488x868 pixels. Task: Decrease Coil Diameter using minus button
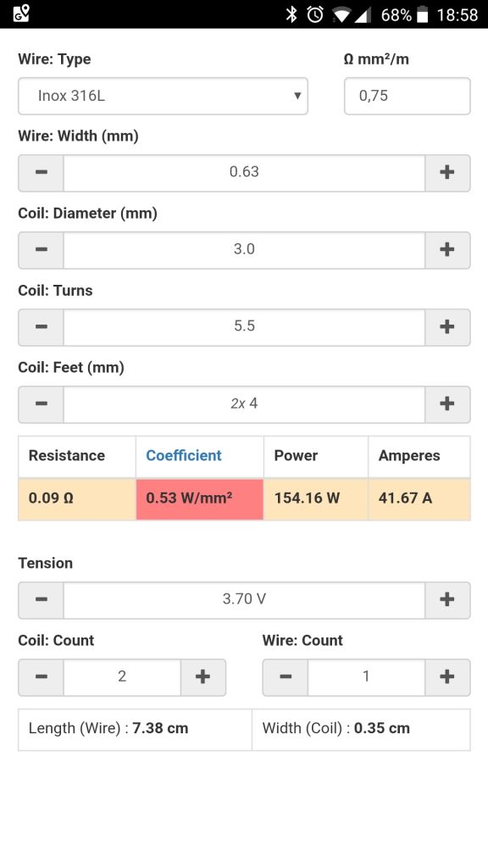(41, 250)
